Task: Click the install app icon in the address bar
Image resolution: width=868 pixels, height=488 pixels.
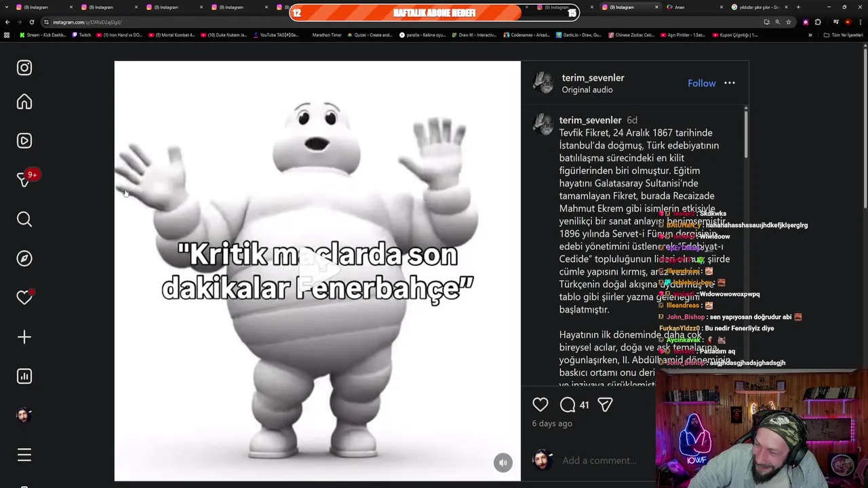Action: point(767,22)
